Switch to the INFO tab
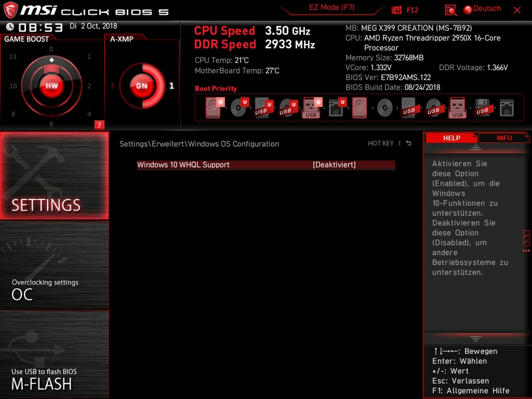The width and height of the screenshot is (532, 399). pyautogui.click(x=504, y=138)
